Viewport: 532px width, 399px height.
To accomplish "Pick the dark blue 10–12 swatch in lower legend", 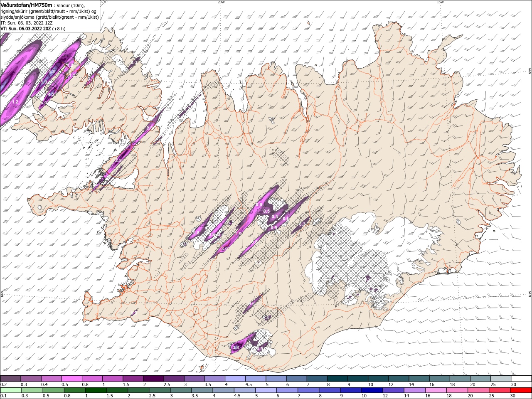I will coord(372,390).
